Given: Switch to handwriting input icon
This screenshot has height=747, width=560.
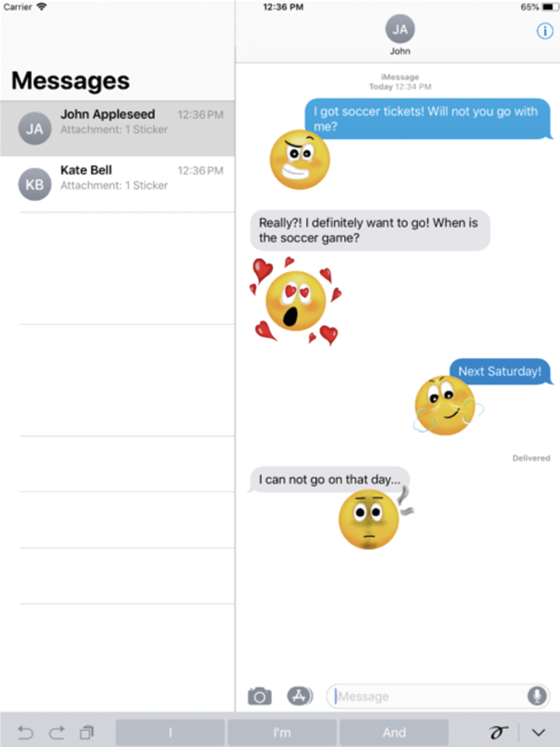Looking at the screenshot, I should (498, 732).
